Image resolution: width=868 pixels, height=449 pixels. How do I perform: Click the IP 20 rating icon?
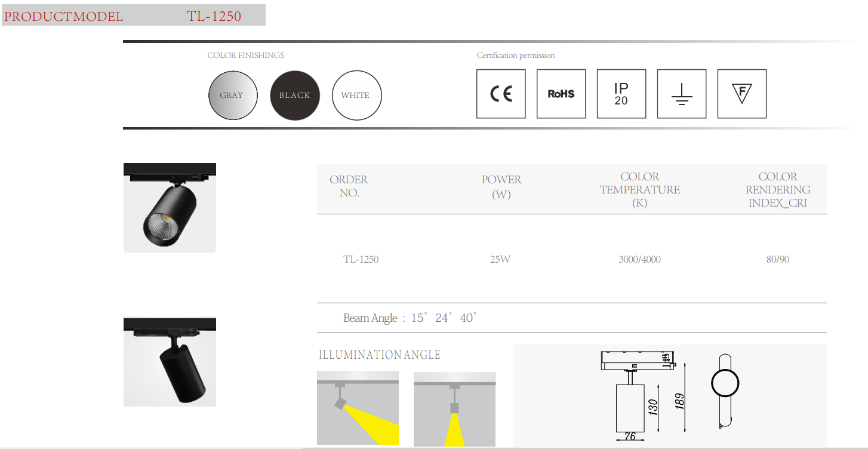621,94
